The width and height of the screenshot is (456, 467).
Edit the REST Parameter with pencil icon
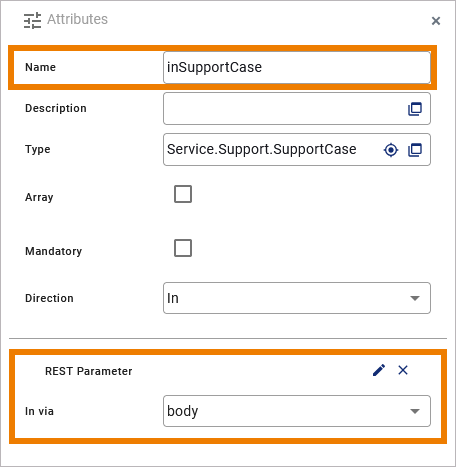pyautogui.click(x=379, y=370)
